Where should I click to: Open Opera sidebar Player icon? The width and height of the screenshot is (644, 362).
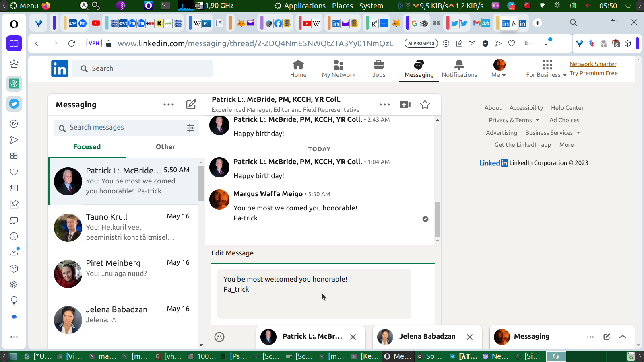(14, 124)
